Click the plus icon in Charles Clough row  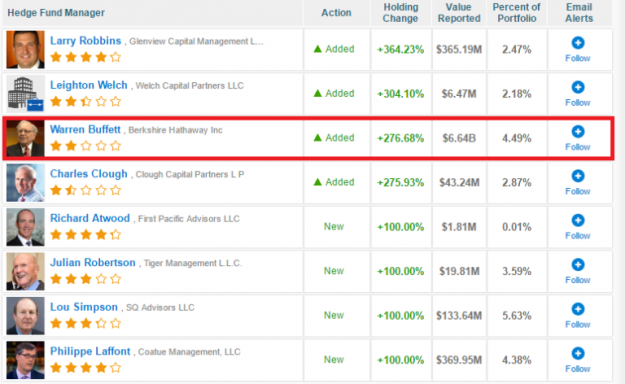click(x=578, y=176)
